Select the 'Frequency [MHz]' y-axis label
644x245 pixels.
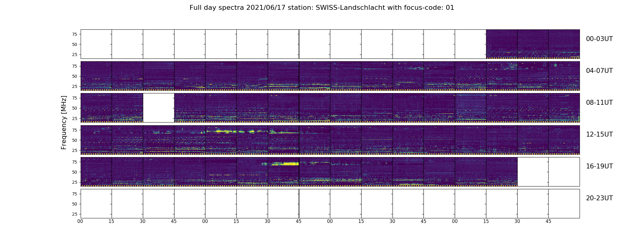tap(64, 123)
